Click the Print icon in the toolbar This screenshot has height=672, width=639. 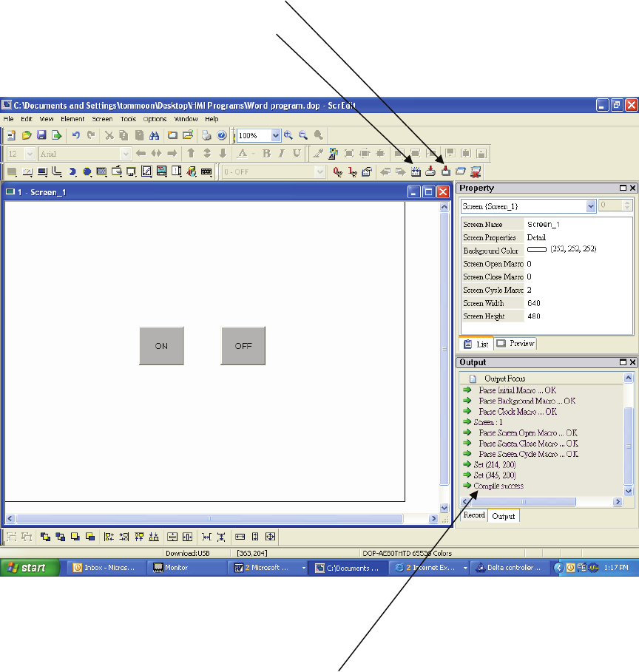(x=207, y=135)
